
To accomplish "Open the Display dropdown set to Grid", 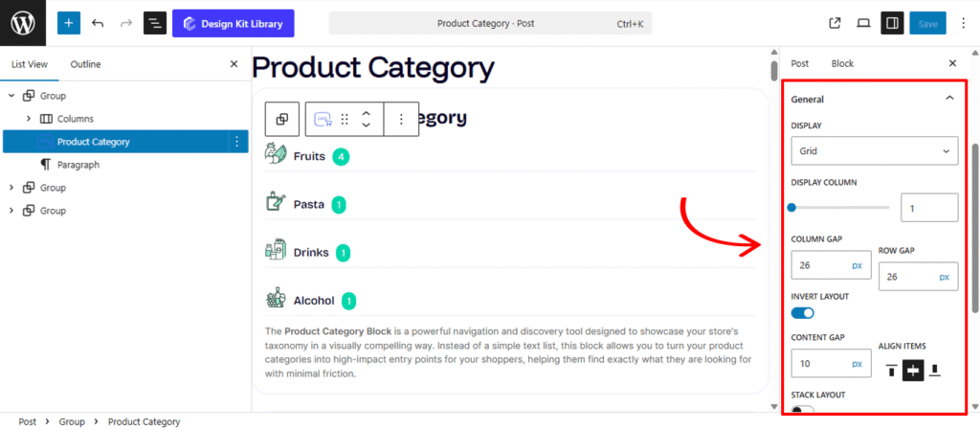I will (x=875, y=151).
